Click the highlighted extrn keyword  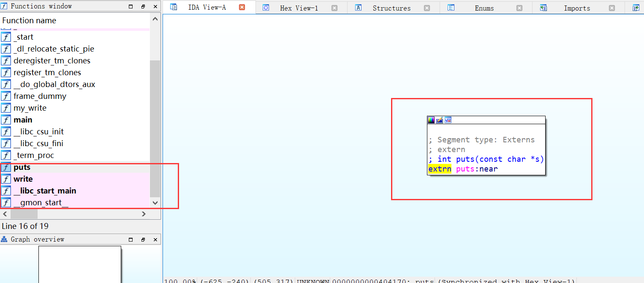point(439,169)
